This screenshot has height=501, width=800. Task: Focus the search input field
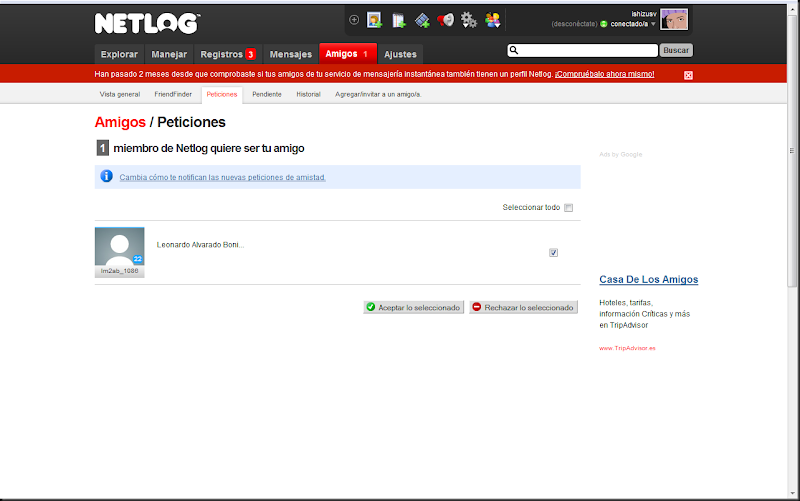(x=582, y=50)
